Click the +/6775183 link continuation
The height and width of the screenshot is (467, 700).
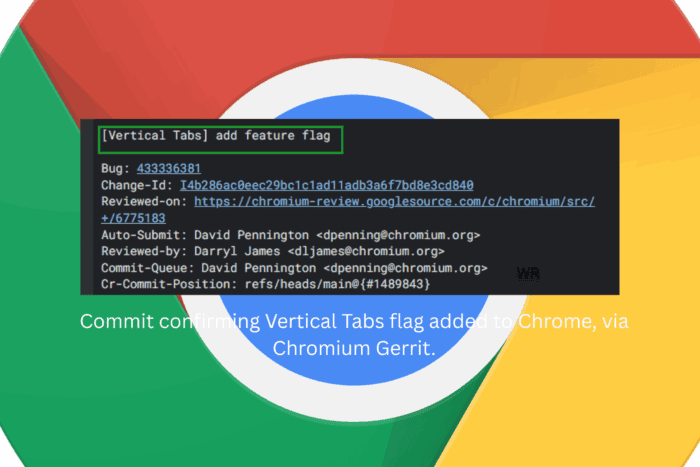point(133,218)
